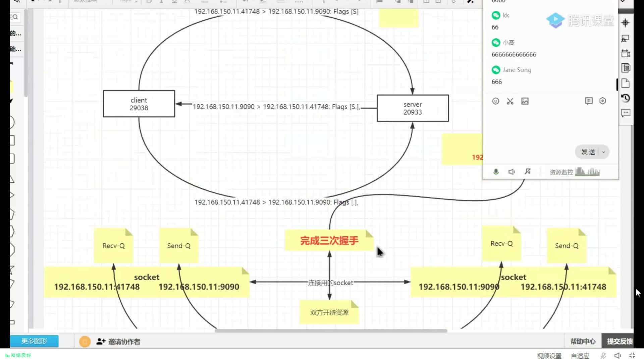The width and height of the screenshot is (644, 362).
Task: Click kk's WeChat avatar in chat
Action: tap(496, 15)
